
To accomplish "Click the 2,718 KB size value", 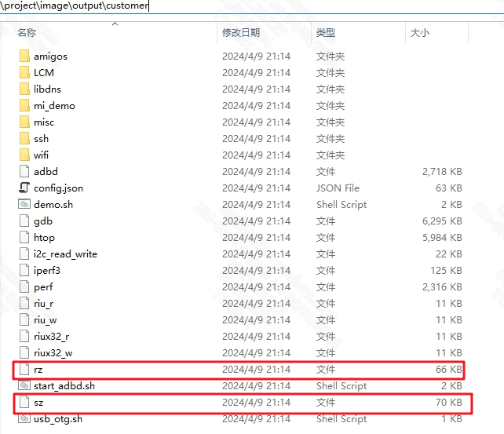I will pyautogui.click(x=442, y=172).
